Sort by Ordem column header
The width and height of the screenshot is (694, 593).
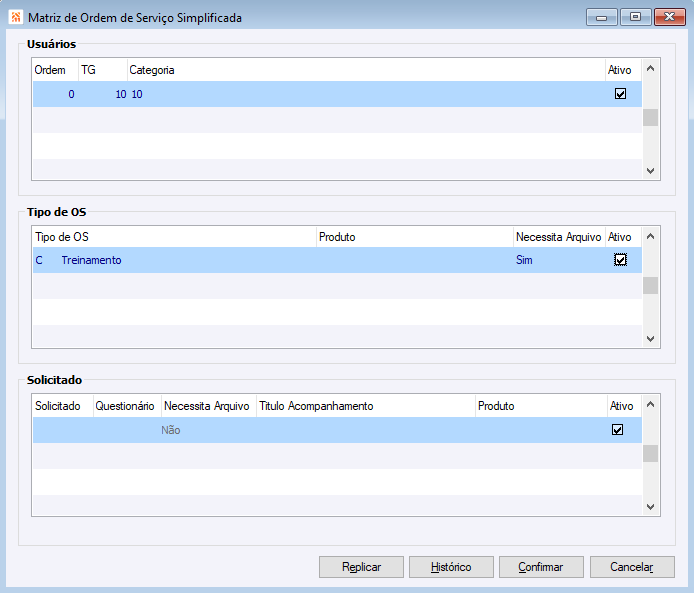56,70
